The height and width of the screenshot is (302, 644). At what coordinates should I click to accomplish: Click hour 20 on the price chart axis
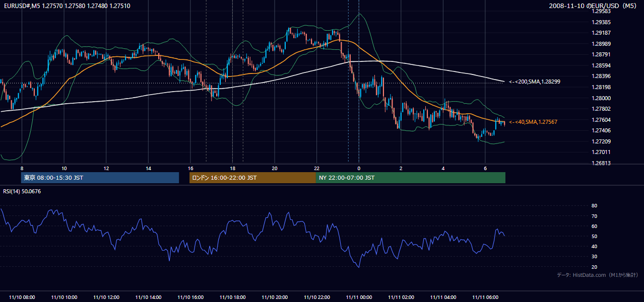pyautogui.click(x=275, y=168)
